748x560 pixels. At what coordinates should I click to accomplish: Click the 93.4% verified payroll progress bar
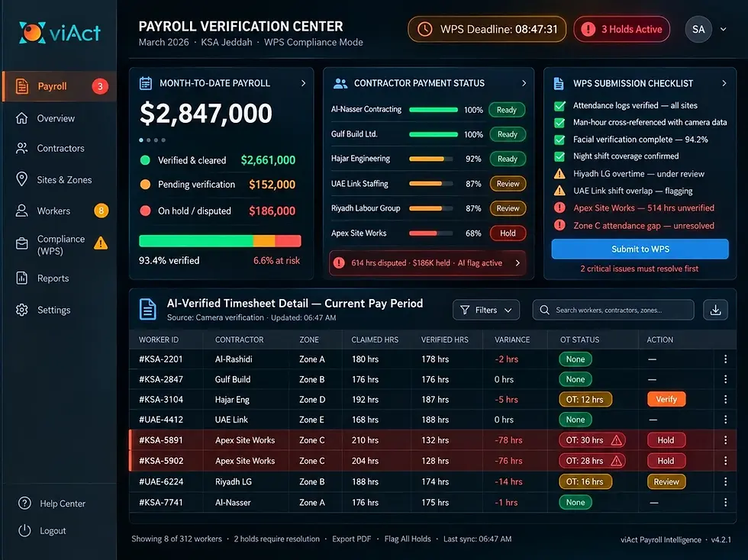click(x=220, y=241)
